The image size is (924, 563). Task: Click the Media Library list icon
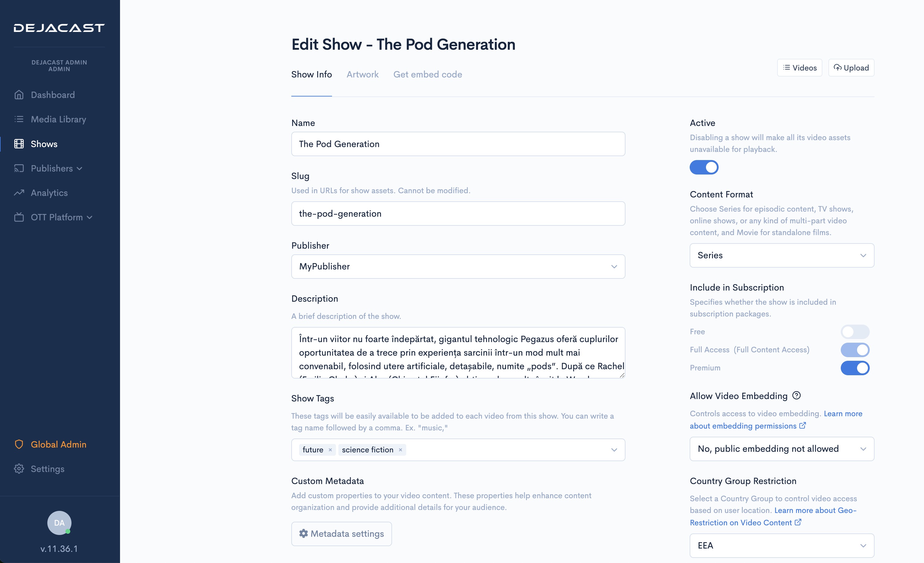[x=19, y=119]
